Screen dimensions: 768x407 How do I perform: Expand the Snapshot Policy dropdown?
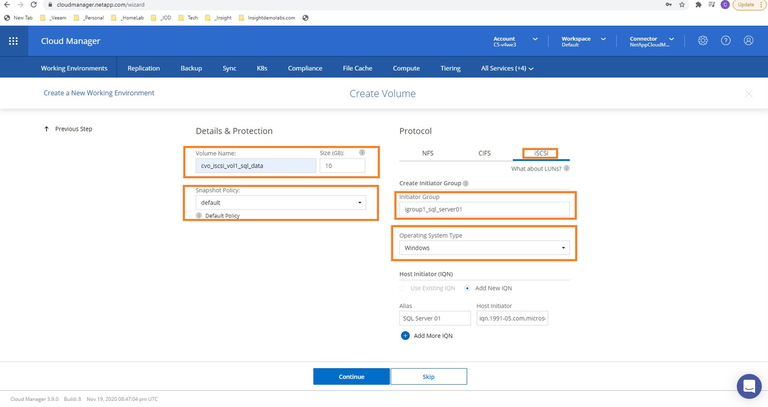pos(281,203)
